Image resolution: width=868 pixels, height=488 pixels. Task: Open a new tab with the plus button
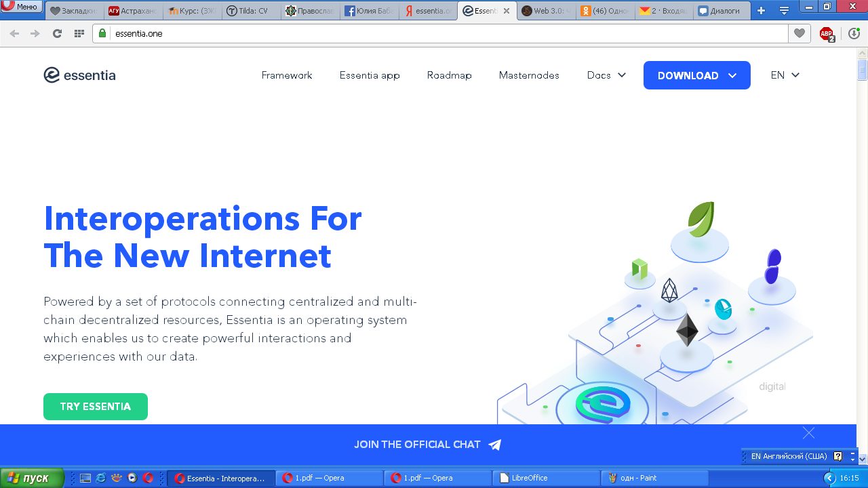762,11
